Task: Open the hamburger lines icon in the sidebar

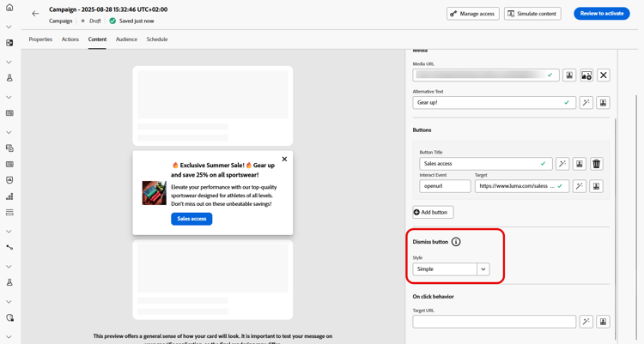Action: pyautogui.click(x=9, y=212)
